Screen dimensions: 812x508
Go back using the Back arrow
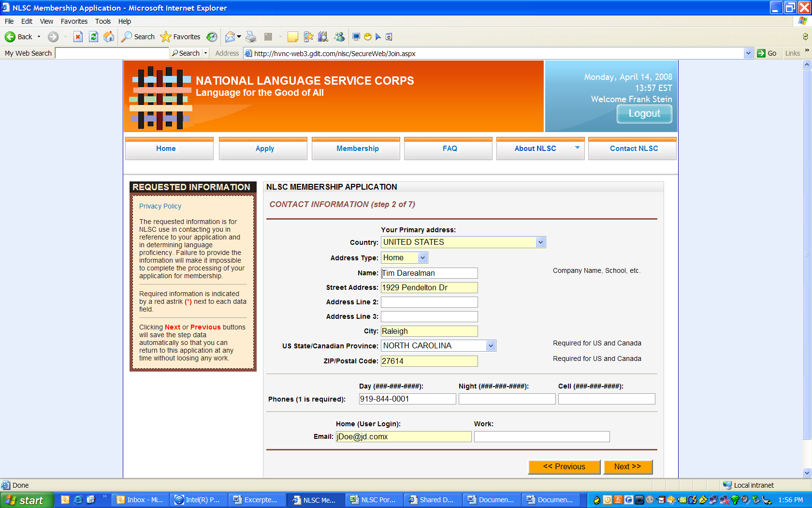pyautogui.click(x=18, y=37)
